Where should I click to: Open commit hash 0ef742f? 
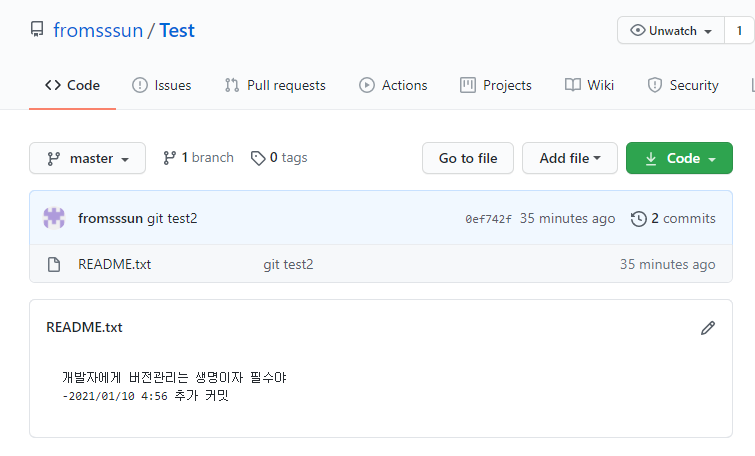488,219
